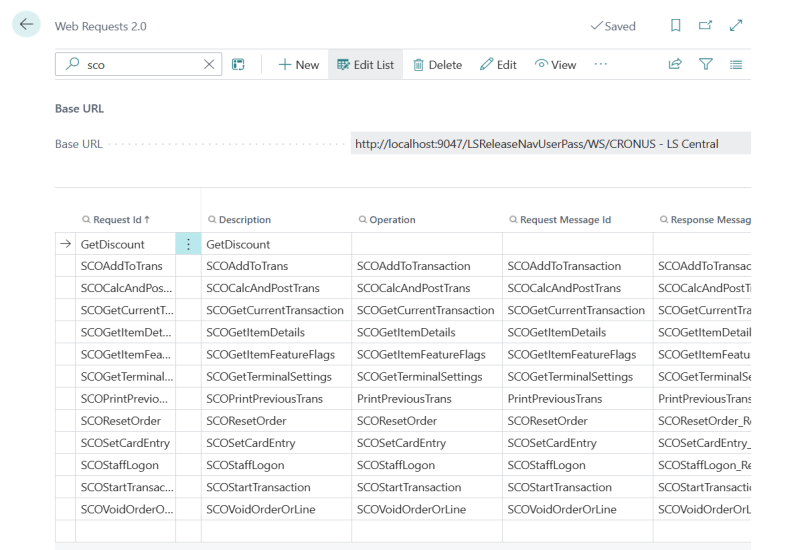Click New in the action bar
Screen dimensions: 800x550
coord(298,65)
